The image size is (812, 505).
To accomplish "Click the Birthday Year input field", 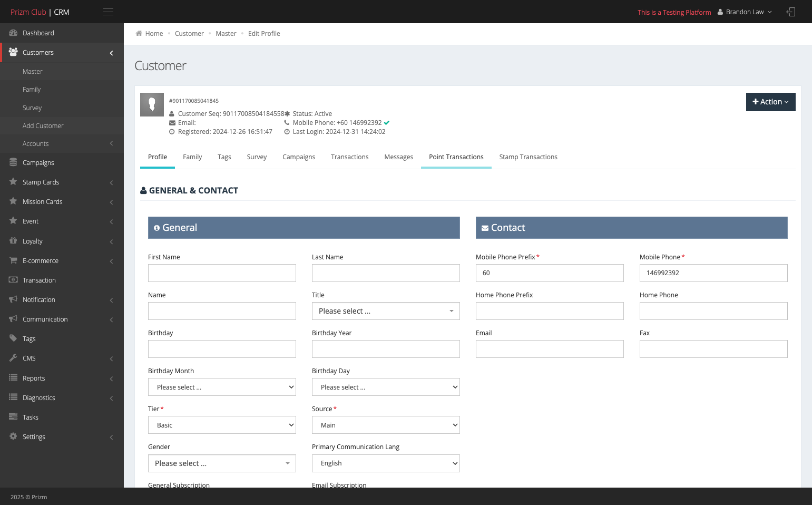I will (x=386, y=349).
